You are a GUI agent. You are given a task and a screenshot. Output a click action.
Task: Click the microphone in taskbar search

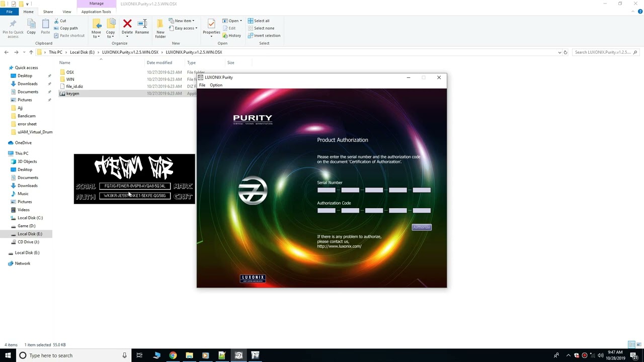pos(124,355)
